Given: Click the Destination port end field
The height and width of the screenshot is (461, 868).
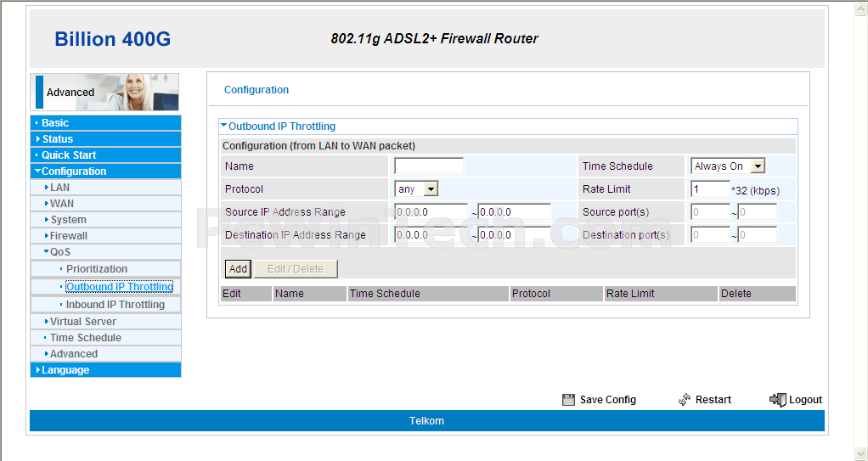Looking at the screenshot, I should (758, 235).
